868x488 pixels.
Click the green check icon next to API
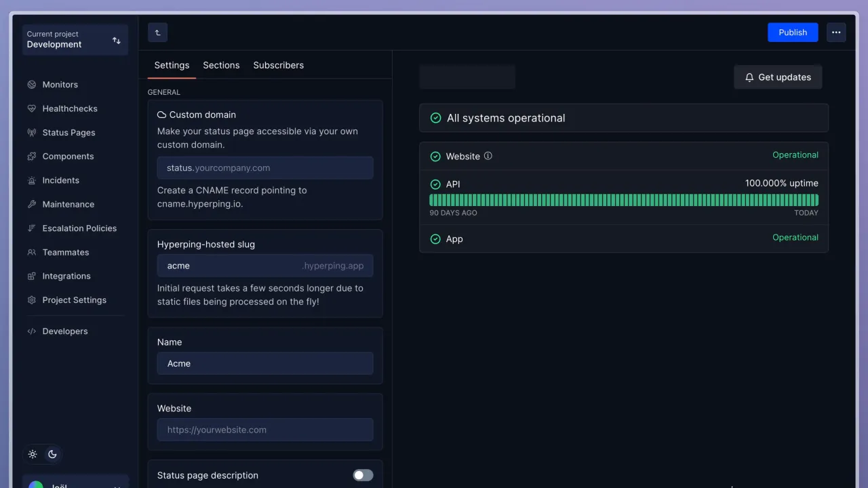435,184
